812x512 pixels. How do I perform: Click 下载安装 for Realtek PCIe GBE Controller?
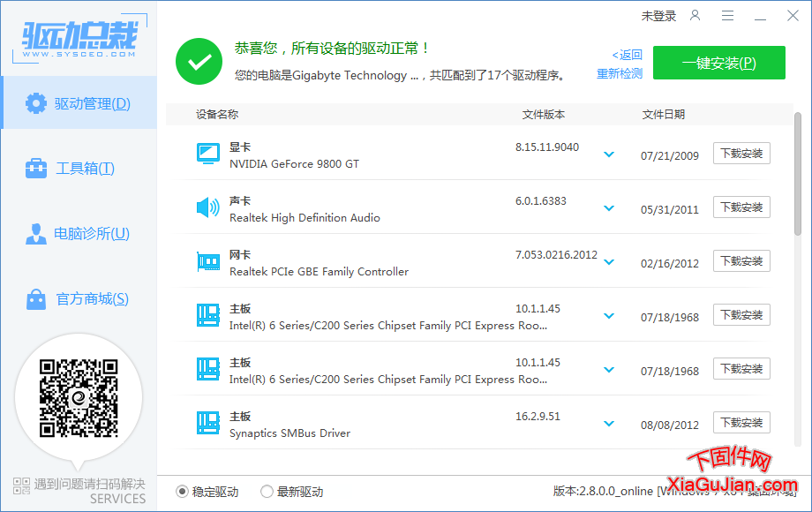click(741, 261)
